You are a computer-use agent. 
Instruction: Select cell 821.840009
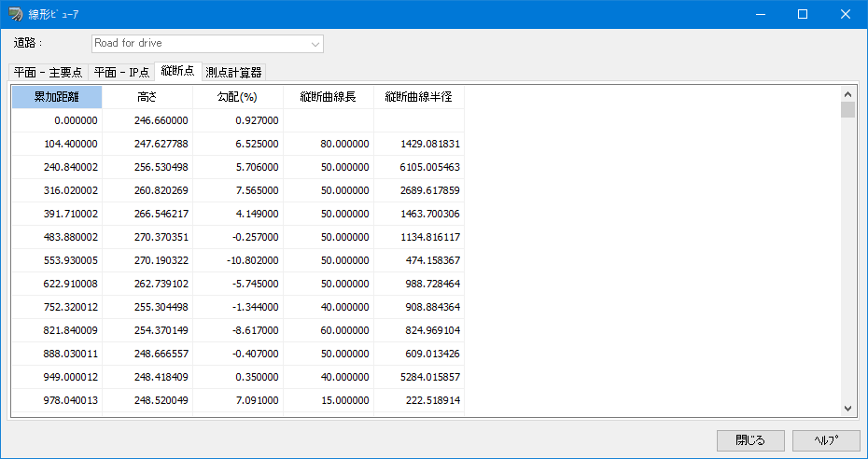[x=56, y=330]
